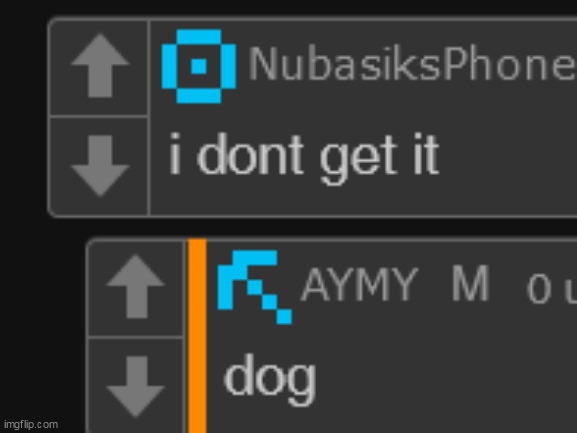The image size is (577, 433).
Task: Downvote the "i dont get it" comment
Action: click(100, 166)
